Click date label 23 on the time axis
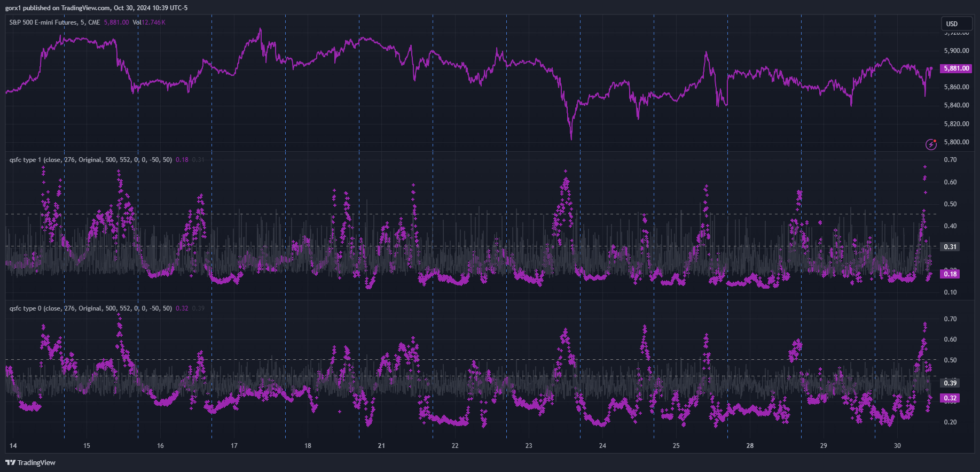The height and width of the screenshot is (472, 980). [529, 446]
